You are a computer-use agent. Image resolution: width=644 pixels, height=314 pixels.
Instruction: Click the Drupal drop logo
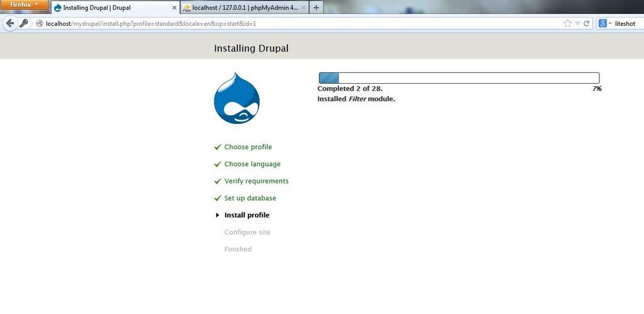pos(236,98)
